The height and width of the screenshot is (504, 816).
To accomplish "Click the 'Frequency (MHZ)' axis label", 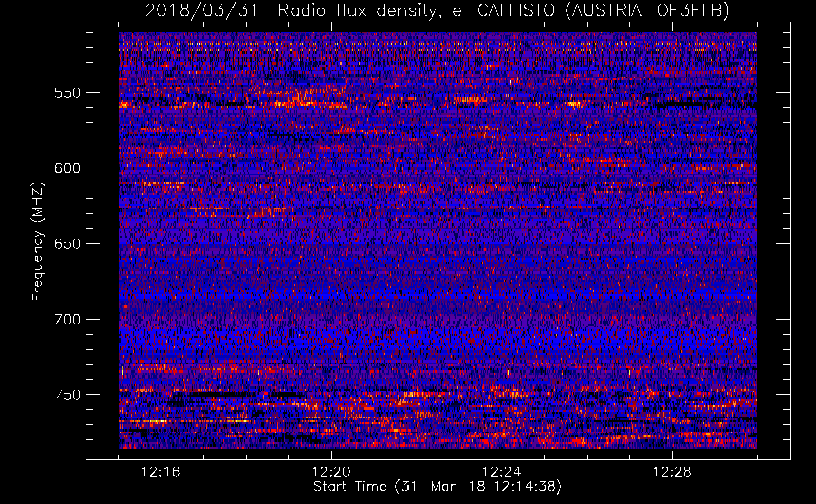I will coord(38,242).
